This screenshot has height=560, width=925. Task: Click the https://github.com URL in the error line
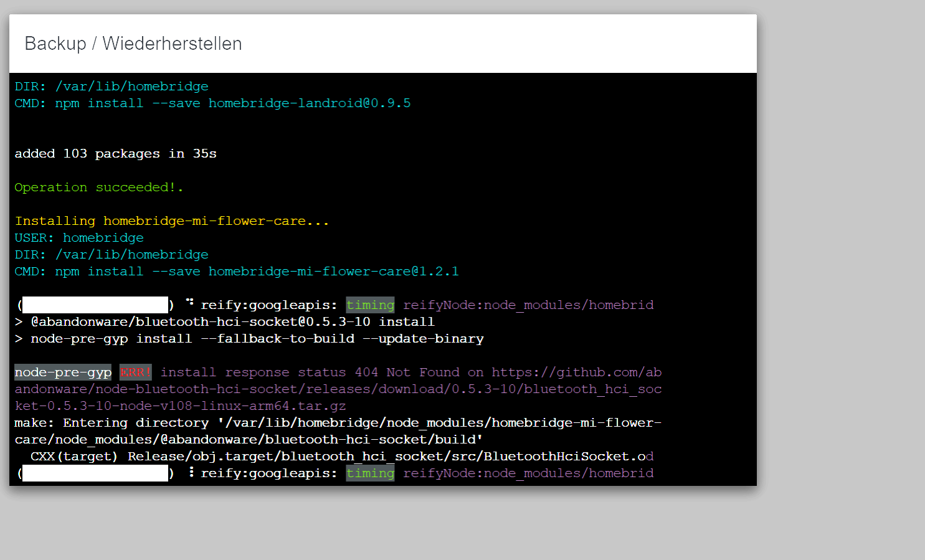[576, 373]
